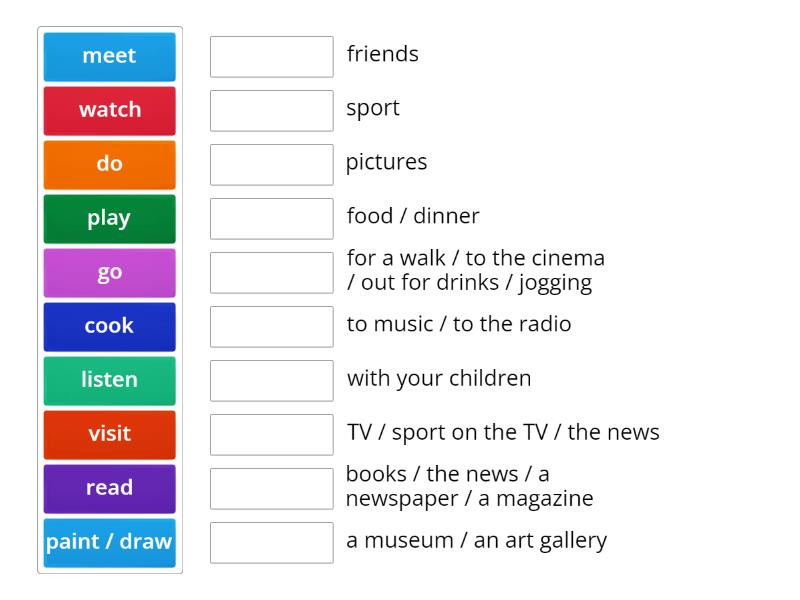Select the 'visit' word tile
This screenshot has height=600, width=800.
(x=109, y=434)
